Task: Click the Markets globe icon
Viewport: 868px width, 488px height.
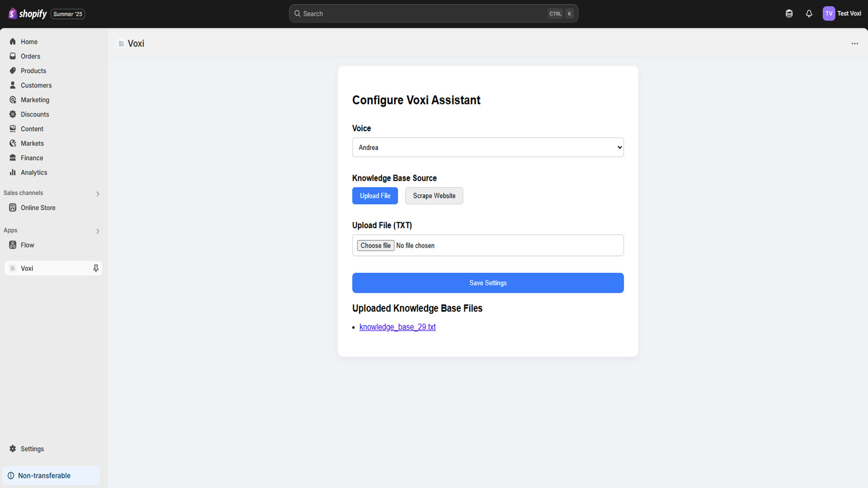Action: 12,143
